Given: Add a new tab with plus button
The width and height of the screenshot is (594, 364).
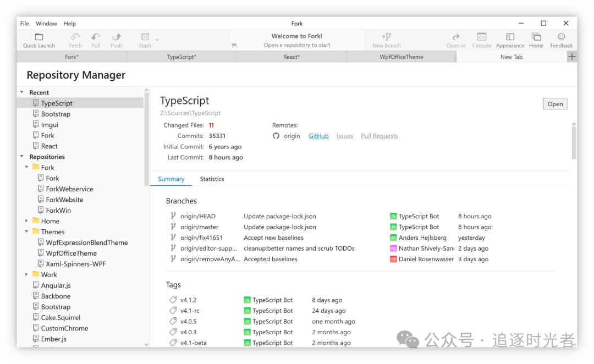Looking at the screenshot, I should click(x=572, y=57).
